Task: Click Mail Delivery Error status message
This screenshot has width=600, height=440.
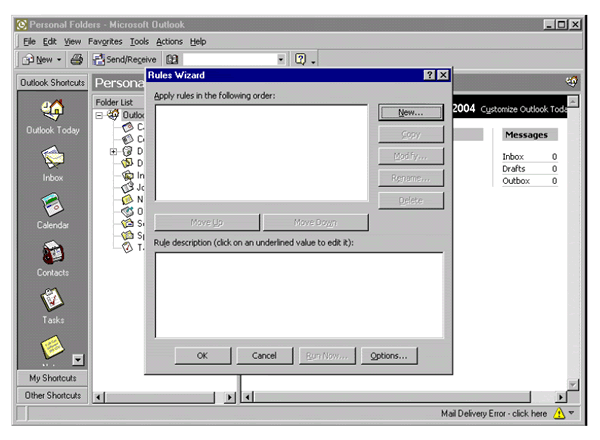Action: (494, 414)
